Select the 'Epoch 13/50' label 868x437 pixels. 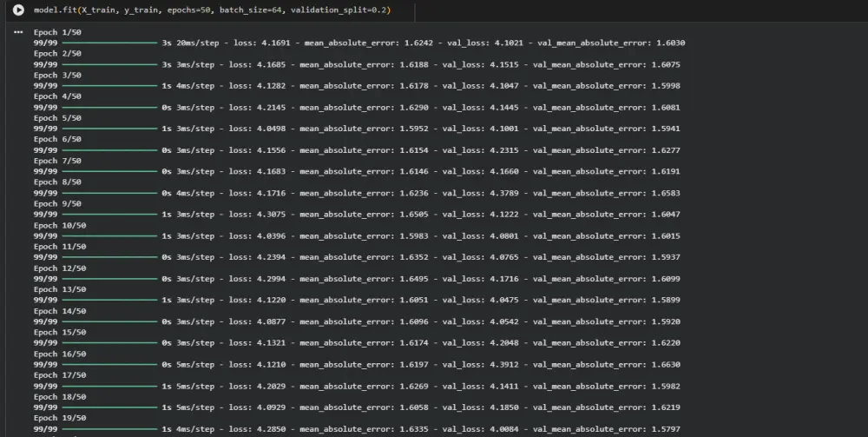(60, 289)
